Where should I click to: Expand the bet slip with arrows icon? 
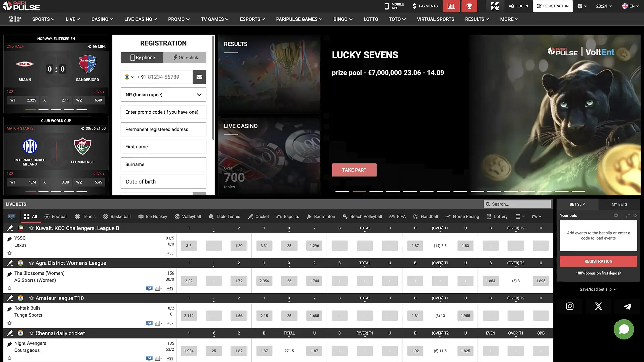tap(628, 215)
